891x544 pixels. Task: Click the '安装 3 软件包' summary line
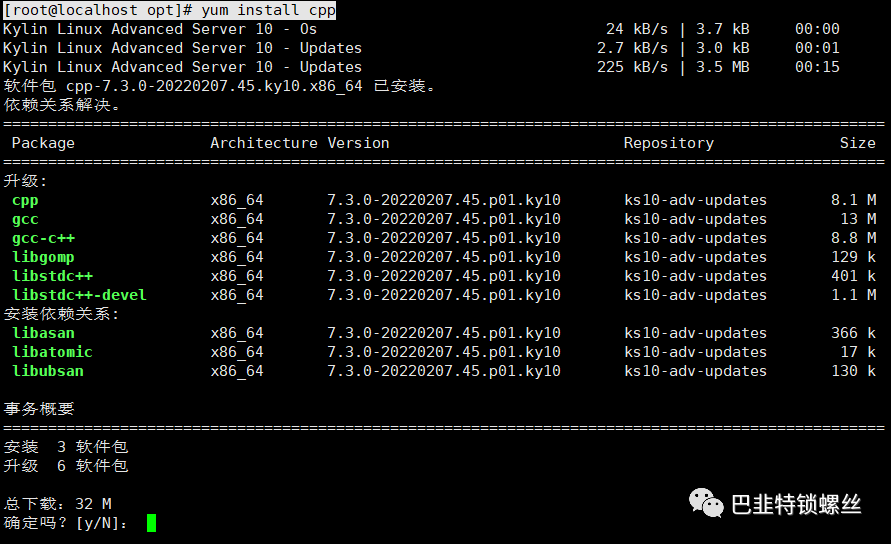tap(65, 447)
